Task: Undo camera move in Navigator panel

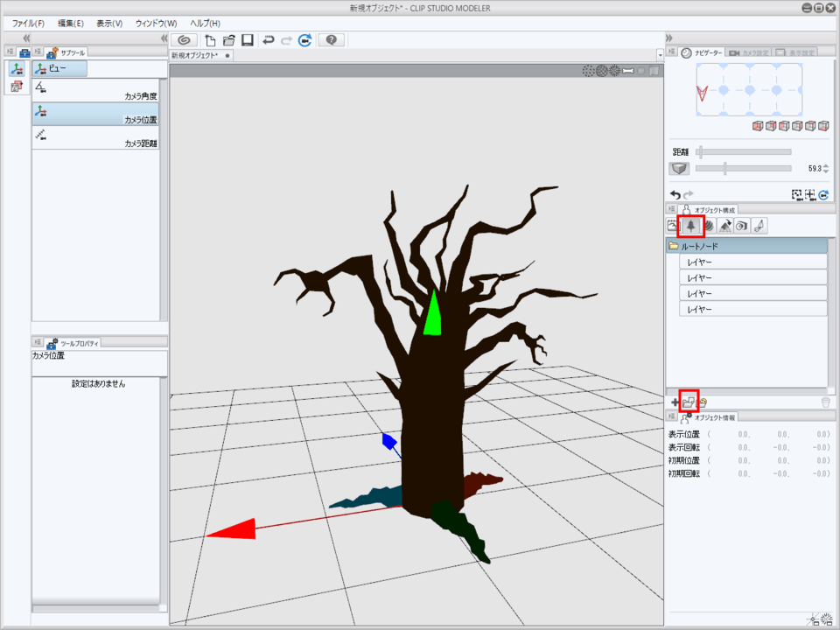Action: coord(675,194)
